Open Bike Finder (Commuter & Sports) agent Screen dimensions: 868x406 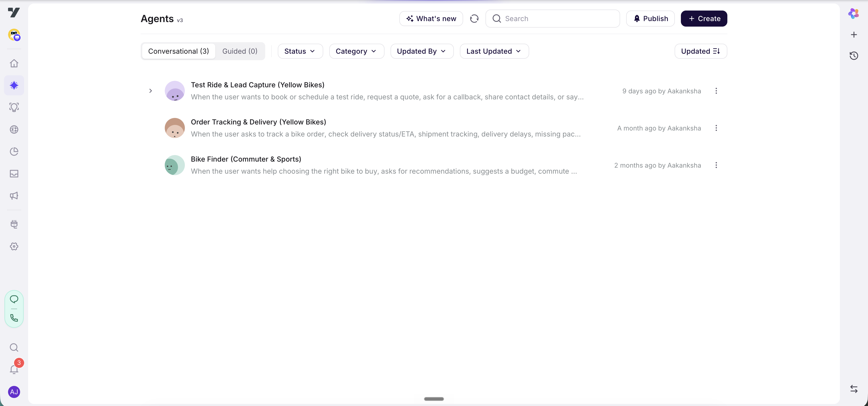tap(246, 159)
